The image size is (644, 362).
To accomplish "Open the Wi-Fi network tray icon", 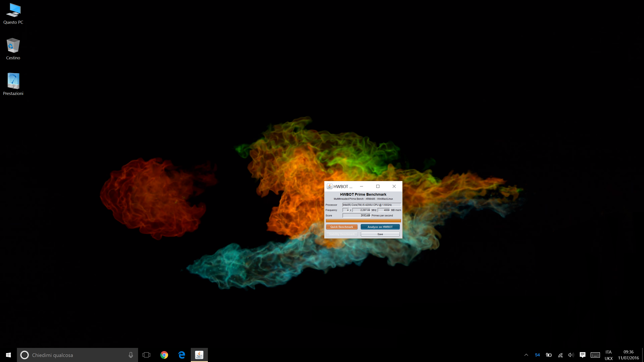I will coord(560,355).
